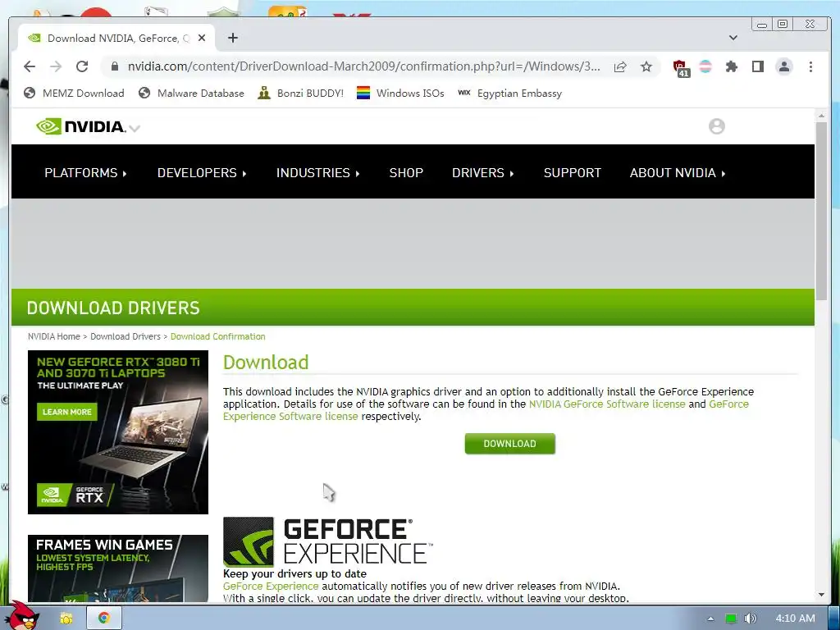
Task: Click the Angry Birds start button
Action: [x=24, y=615]
